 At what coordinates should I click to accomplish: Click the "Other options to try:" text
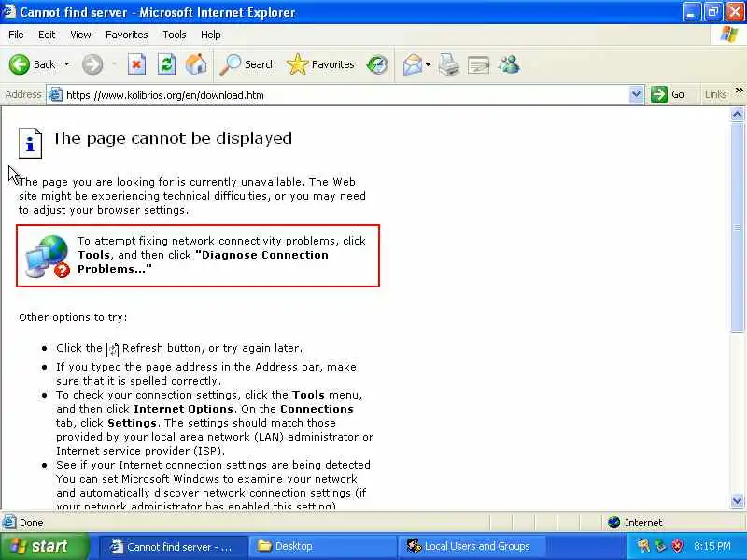click(73, 317)
